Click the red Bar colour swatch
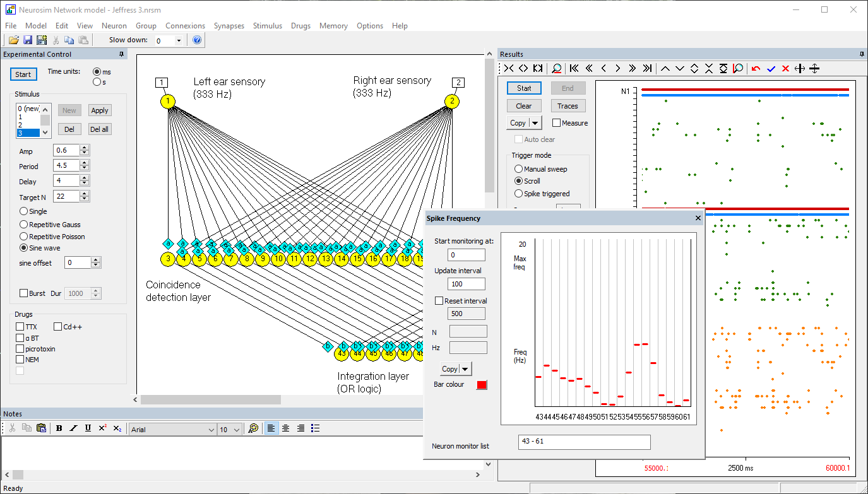This screenshot has width=868, height=494. (x=482, y=385)
